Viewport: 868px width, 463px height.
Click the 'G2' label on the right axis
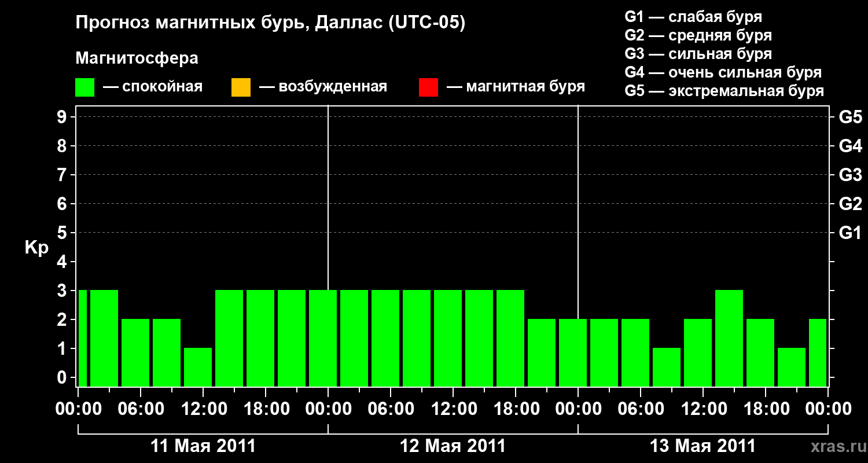click(850, 204)
